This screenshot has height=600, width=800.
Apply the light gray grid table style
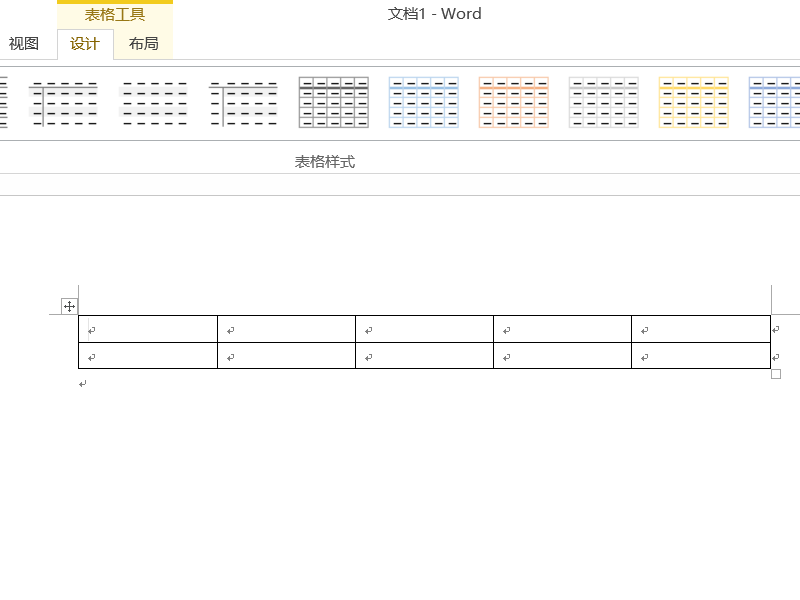[604, 102]
